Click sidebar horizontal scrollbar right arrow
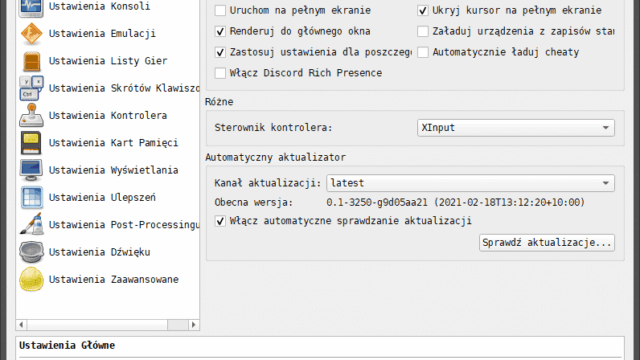 coord(193,325)
